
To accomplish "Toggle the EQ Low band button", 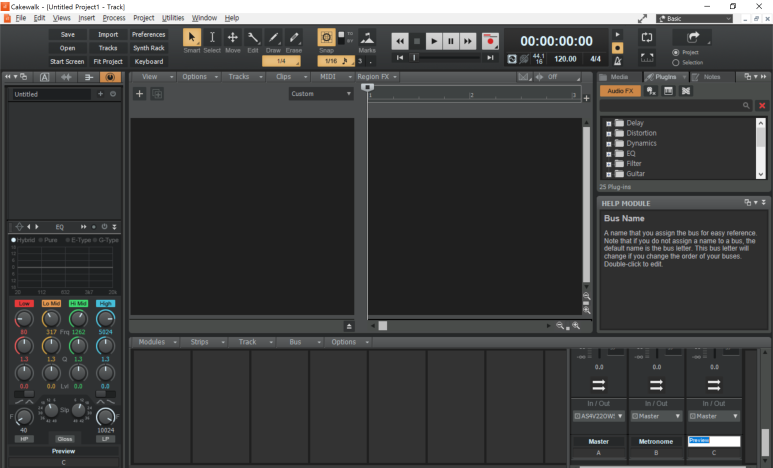I will [24, 303].
